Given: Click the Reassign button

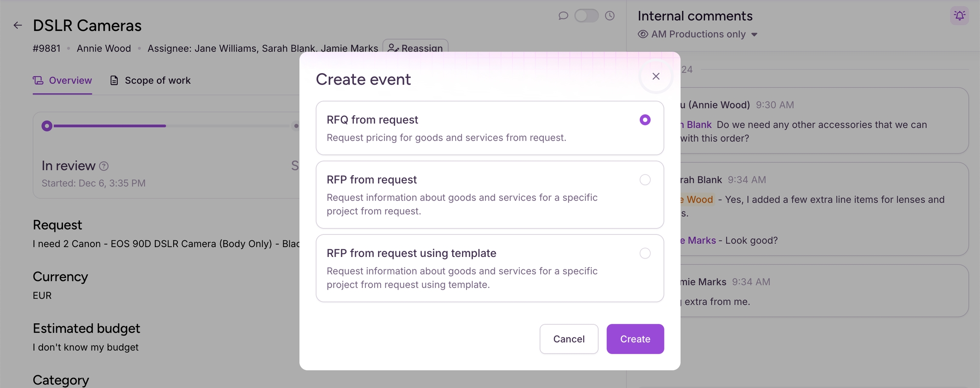Looking at the screenshot, I should click(x=415, y=48).
